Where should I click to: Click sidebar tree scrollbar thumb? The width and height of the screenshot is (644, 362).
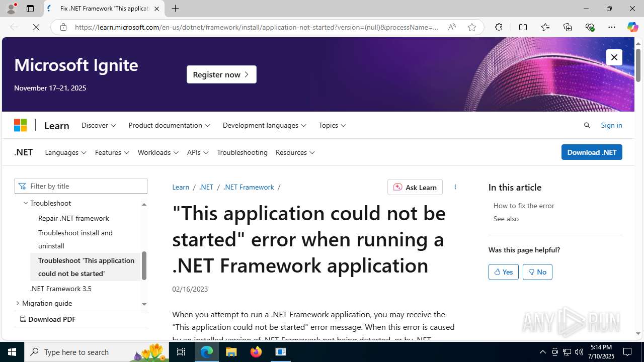click(x=144, y=265)
